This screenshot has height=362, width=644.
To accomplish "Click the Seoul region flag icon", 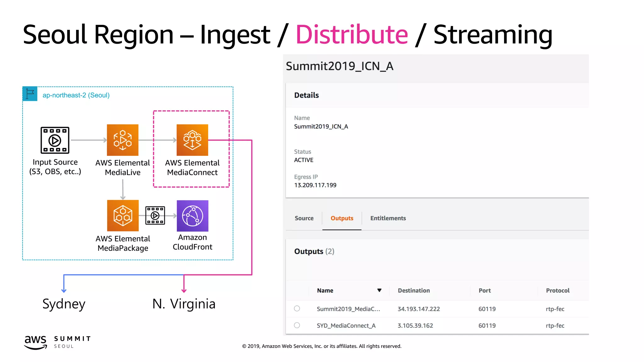I will (30, 94).
